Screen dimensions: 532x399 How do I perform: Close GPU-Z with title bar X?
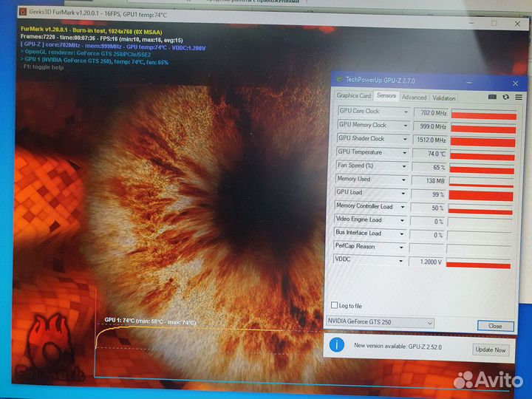[x=515, y=83]
